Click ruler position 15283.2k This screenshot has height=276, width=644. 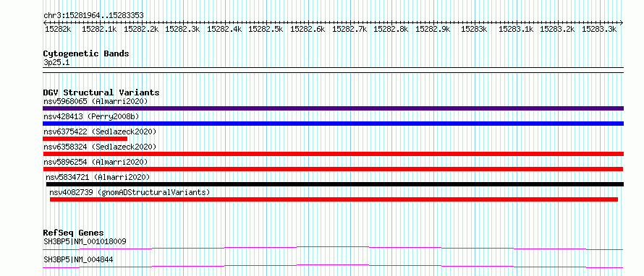coord(558,29)
